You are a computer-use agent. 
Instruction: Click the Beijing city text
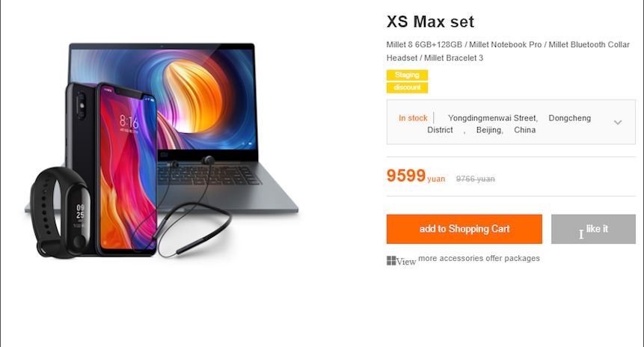490,130
